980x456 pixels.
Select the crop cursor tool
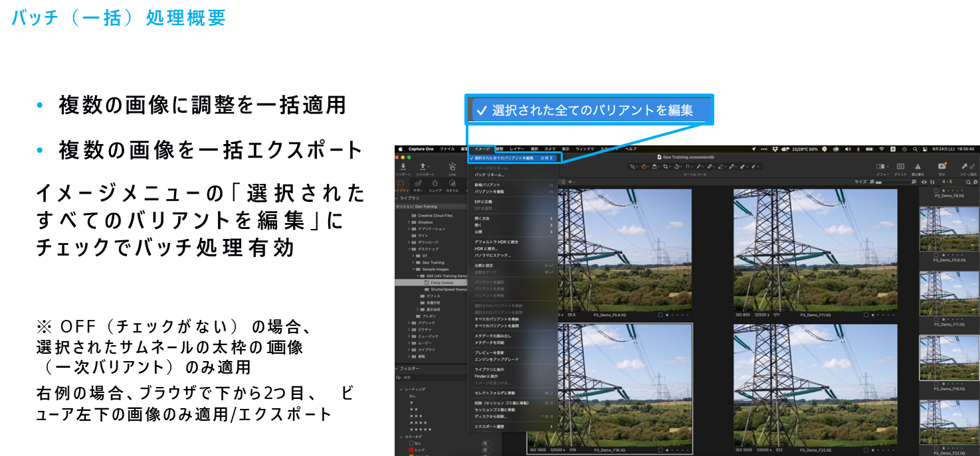[x=667, y=166]
